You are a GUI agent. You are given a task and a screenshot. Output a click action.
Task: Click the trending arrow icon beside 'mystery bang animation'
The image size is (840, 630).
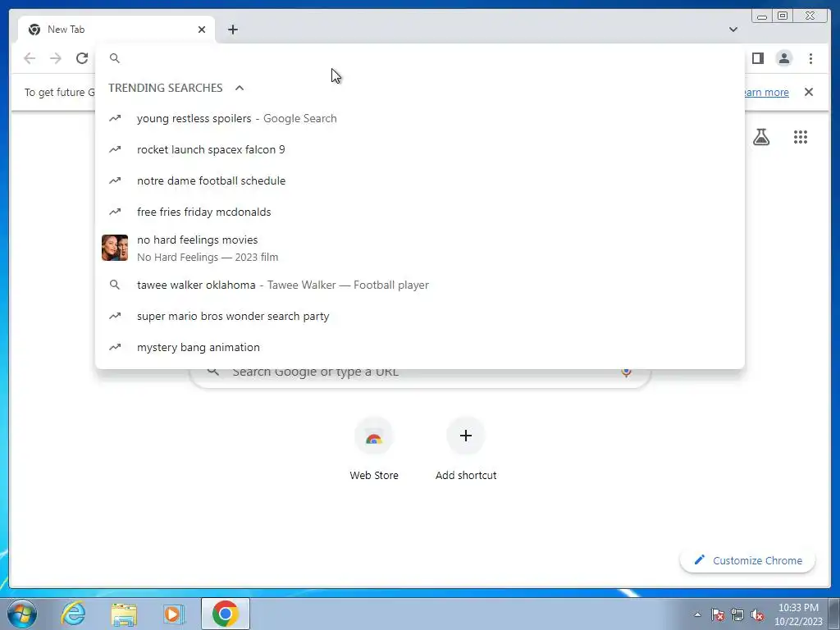[x=115, y=347]
